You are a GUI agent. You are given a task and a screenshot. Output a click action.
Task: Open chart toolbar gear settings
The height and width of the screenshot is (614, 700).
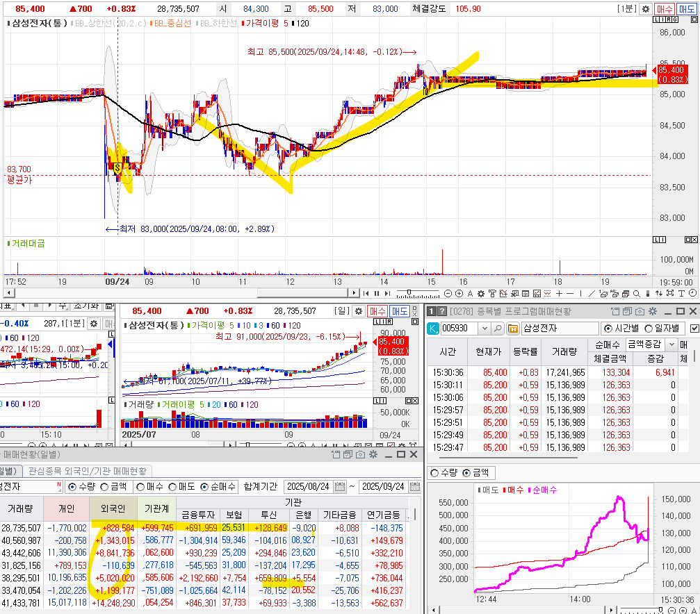pyautogui.click(x=481, y=293)
